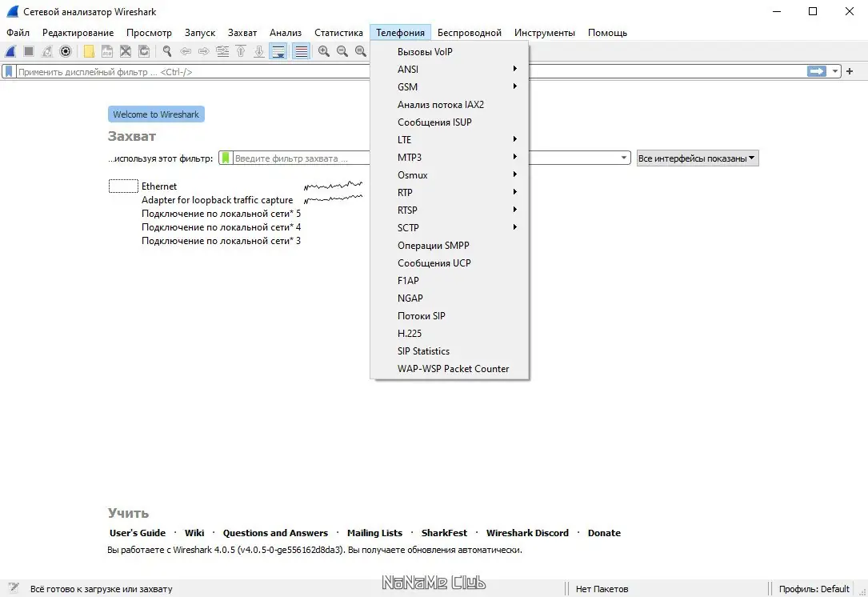The width and height of the screenshot is (868, 597).
Task: Click 'Профиль: Default' in status bar
Action: 814,589
